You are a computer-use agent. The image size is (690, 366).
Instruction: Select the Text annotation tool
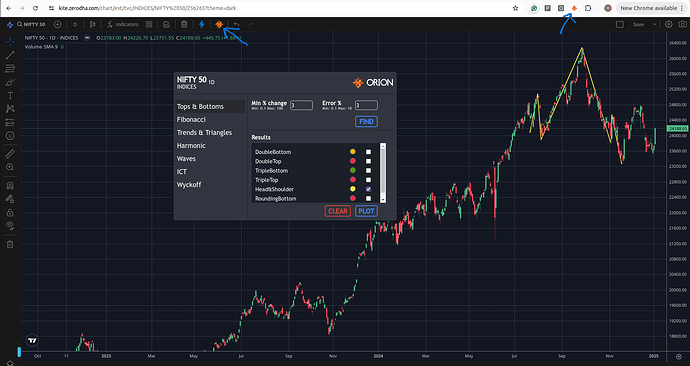coord(10,95)
